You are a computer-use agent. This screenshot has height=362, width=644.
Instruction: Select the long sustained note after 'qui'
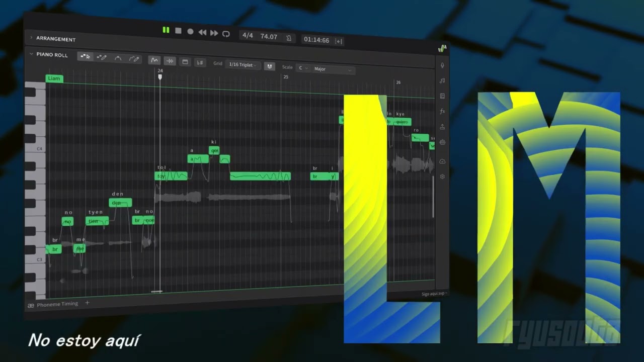click(x=260, y=176)
